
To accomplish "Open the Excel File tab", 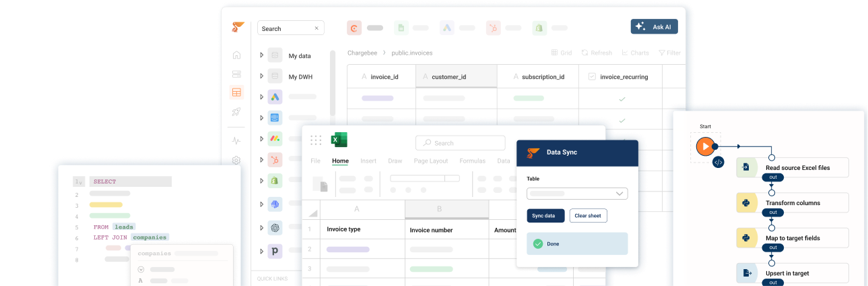I will coord(315,161).
